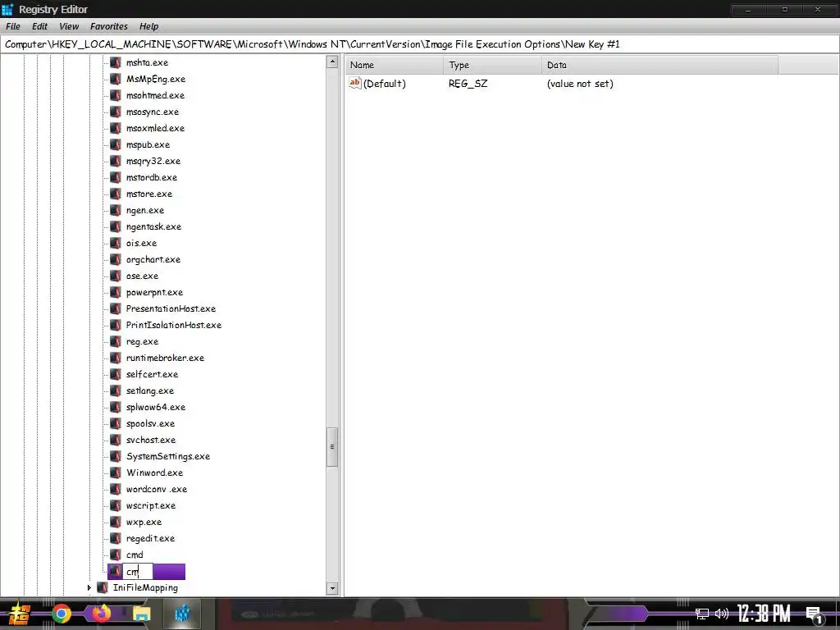Open the Favorites menu
840x630 pixels.
pos(109,26)
